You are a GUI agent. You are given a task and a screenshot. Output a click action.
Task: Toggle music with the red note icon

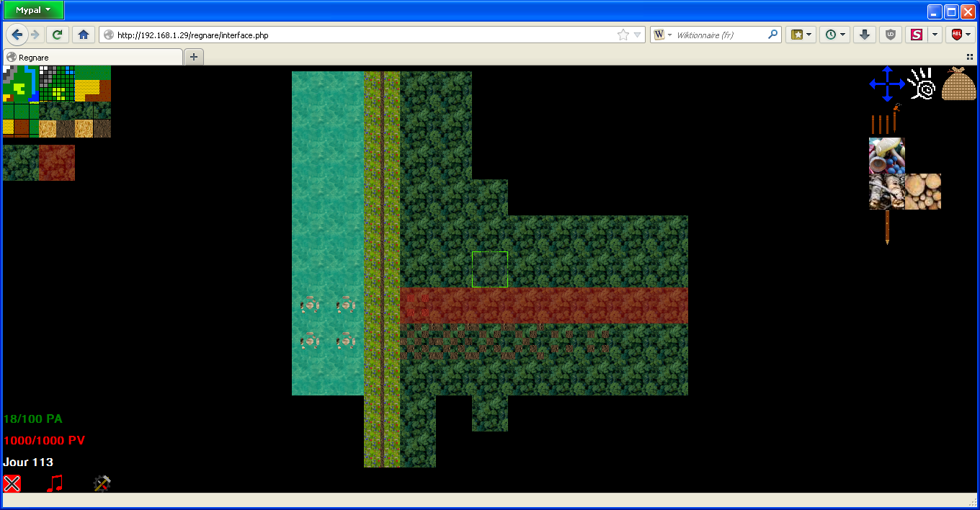click(55, 483)
